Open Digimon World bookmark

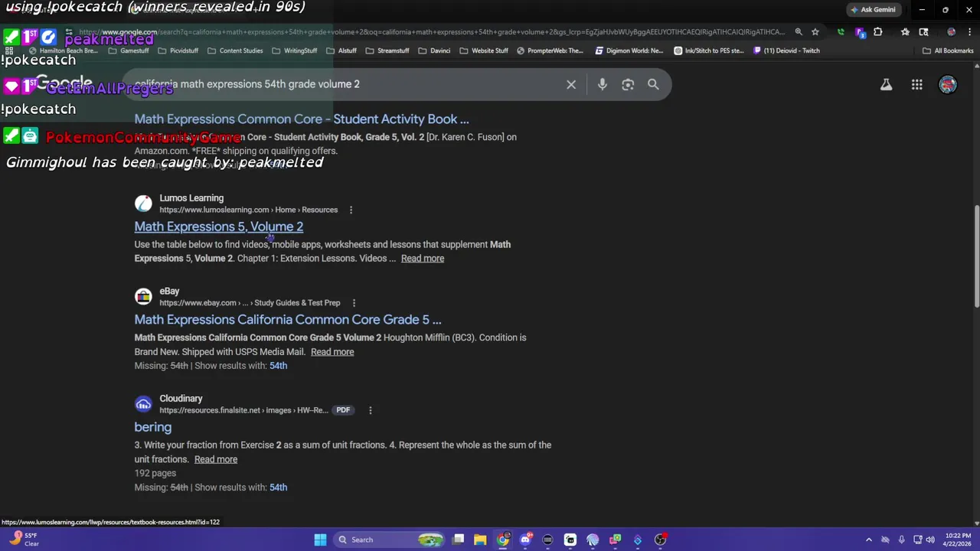pos(629,51)
